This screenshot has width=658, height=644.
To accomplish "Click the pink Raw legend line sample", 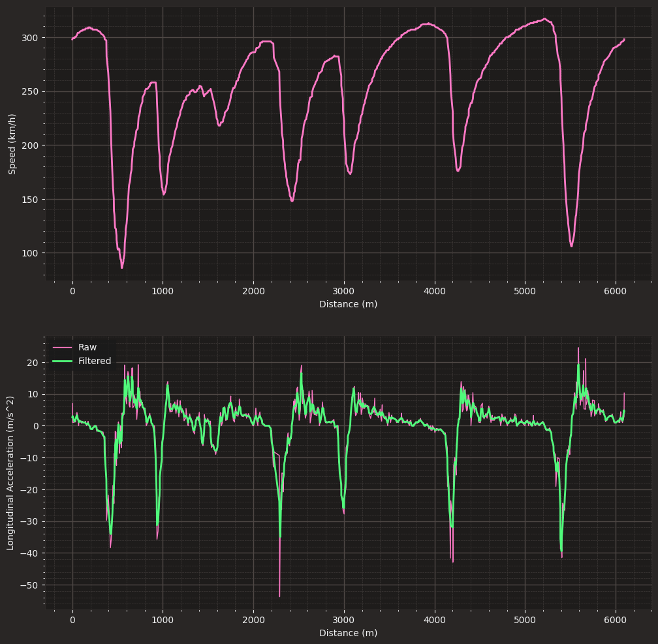I will point(62,347).
